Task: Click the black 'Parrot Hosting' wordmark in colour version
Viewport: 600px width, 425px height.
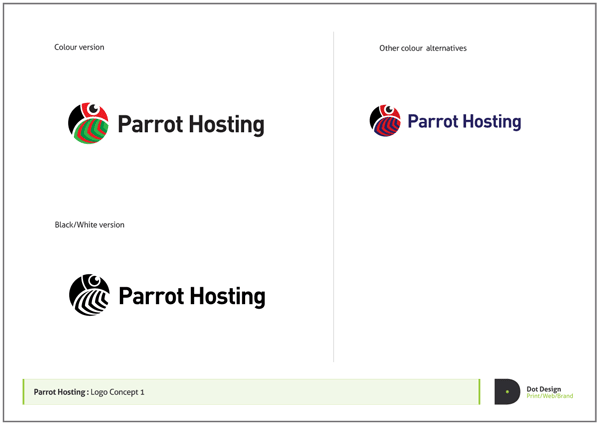Action: tap(191, 125)
